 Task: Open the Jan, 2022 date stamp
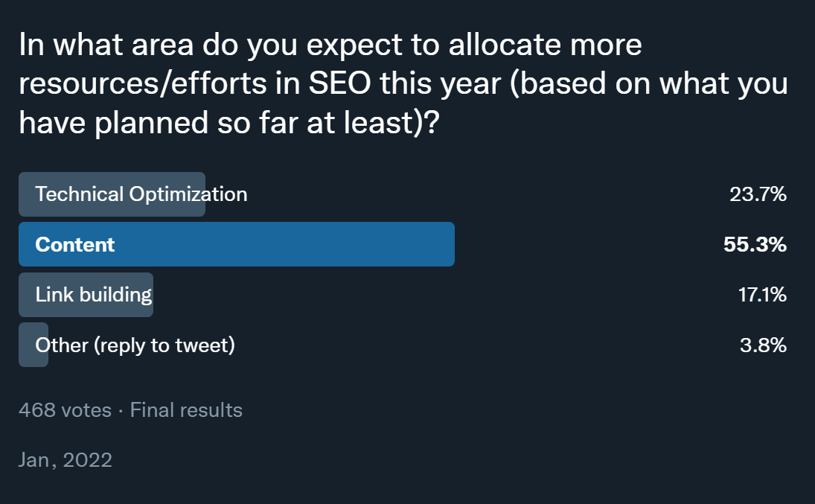point(65,459)
